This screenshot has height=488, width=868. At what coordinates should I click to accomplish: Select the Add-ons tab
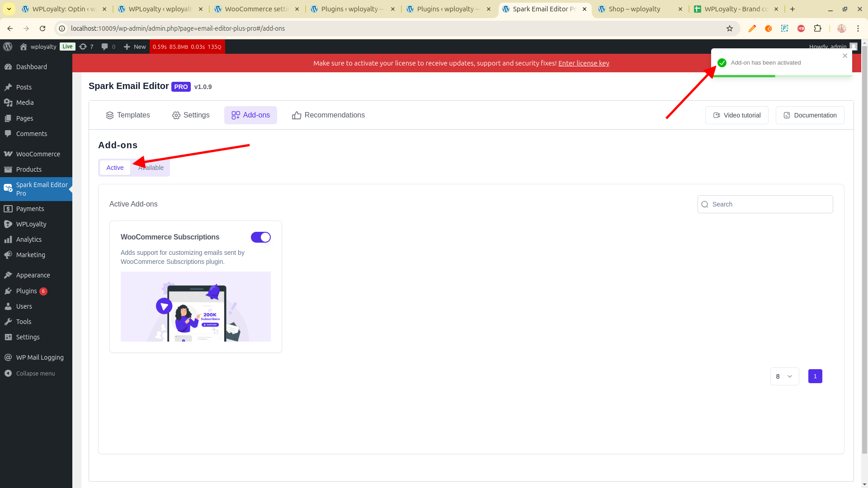[x=250, y=115]
